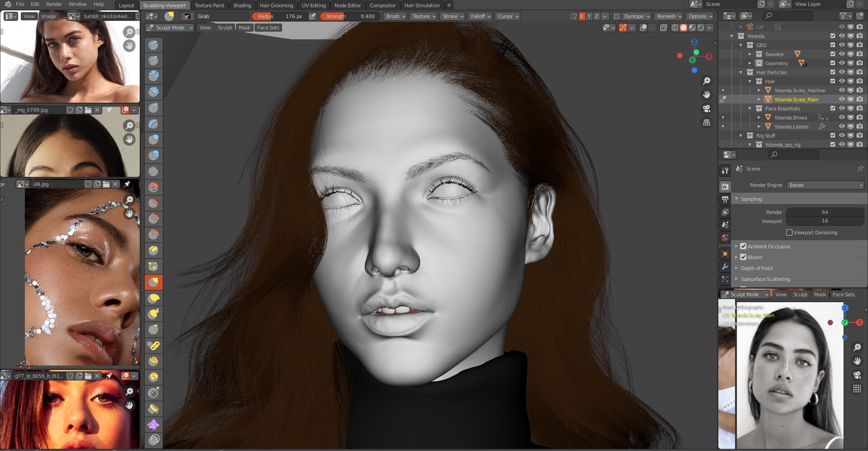868x451 pixels.
Task: Open the Particles properties tab
Action: click(725, 279)
